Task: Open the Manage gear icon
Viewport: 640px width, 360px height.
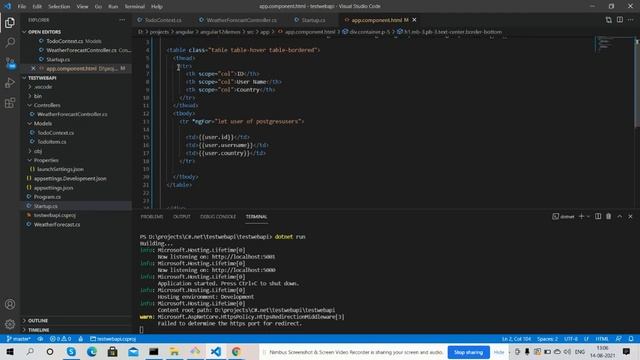Action: 10,324
